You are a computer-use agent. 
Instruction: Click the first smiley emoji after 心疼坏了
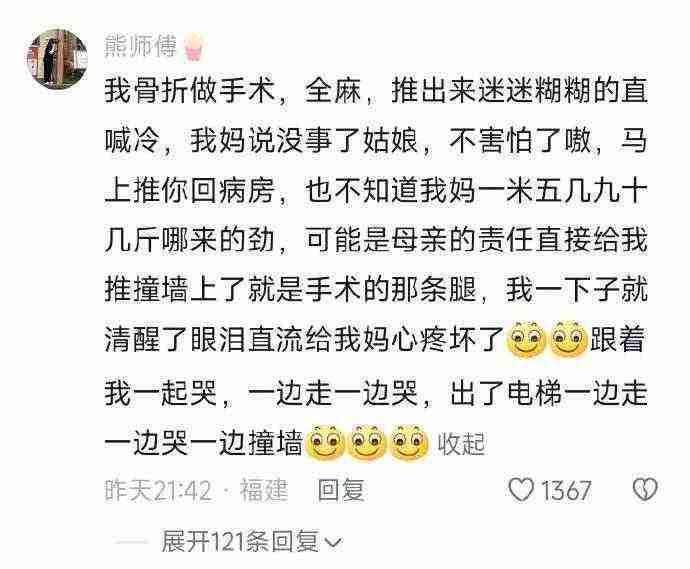[x=526, y=339]
